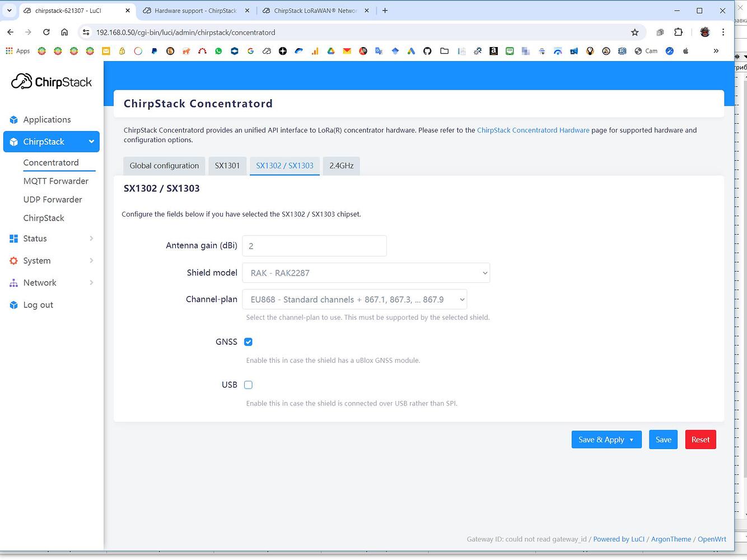This screenshot has height=560, width=747.
Task: Open the Google bookmark icon
Action: pos(250,51)
